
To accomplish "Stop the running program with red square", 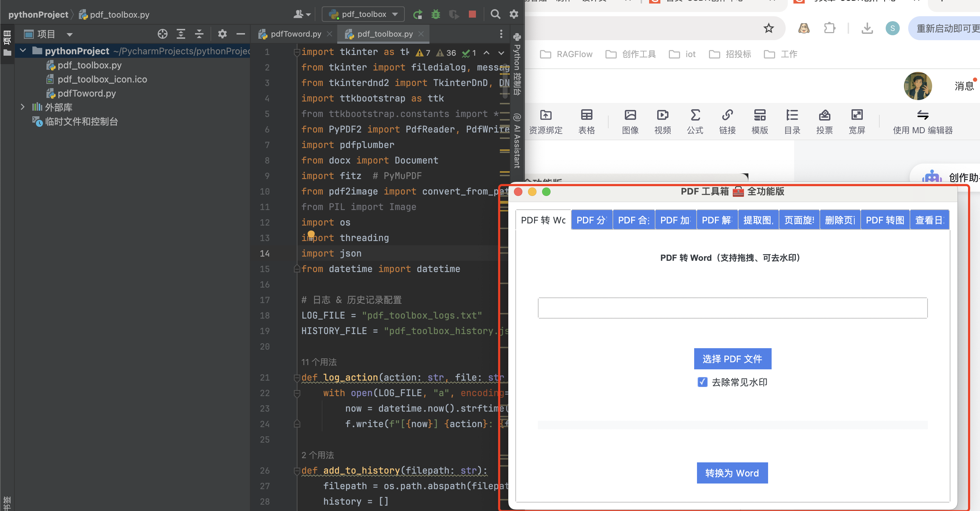I will pyautogui.click(x=472, y=14).
